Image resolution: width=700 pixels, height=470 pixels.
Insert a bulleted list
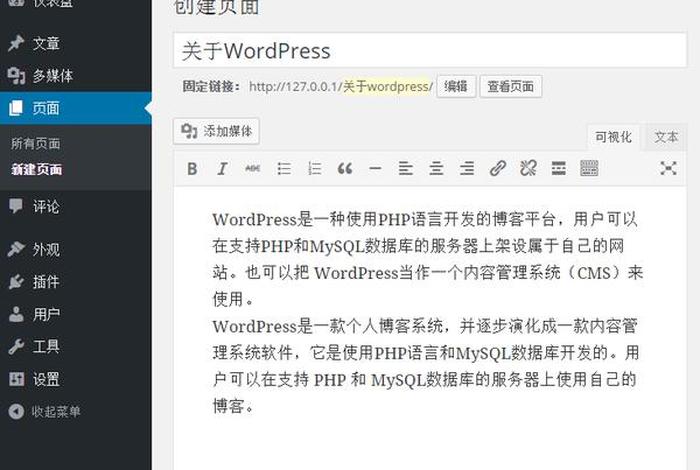point(284,169)
